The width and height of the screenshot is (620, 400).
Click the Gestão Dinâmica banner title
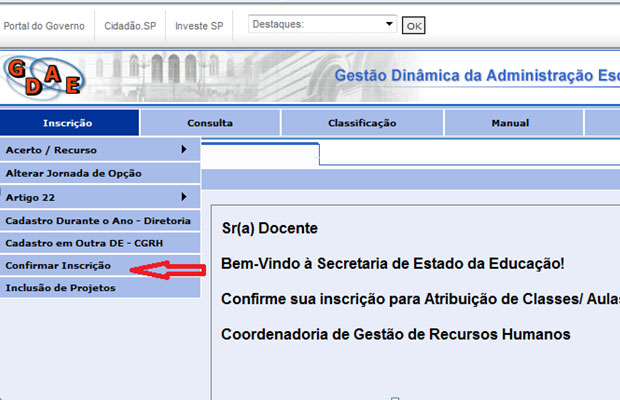click(476, 76)
